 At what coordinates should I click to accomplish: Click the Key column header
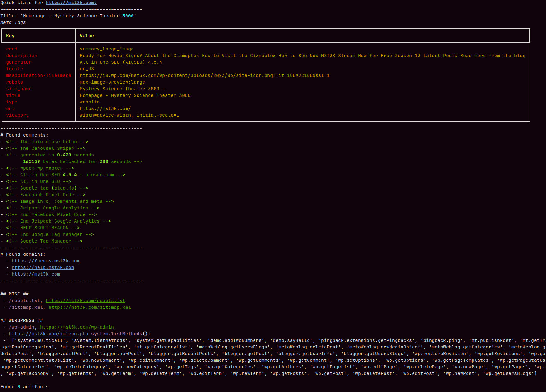click(x=10, y=36)
